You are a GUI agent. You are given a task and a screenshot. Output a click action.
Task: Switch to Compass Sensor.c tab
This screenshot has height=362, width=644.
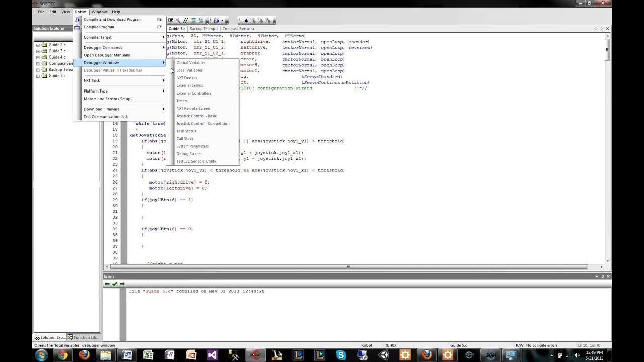point(238,29)
